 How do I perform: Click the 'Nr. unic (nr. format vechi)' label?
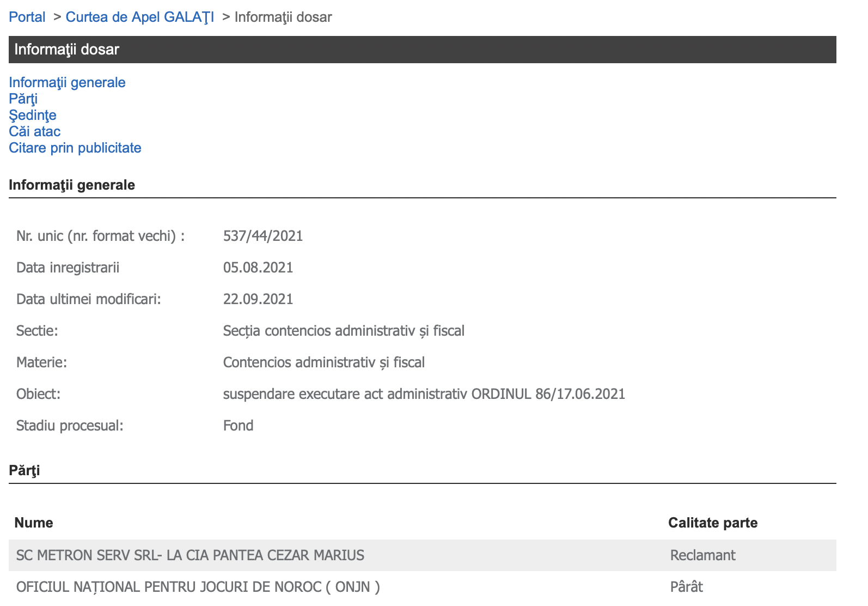click(101, 236)
